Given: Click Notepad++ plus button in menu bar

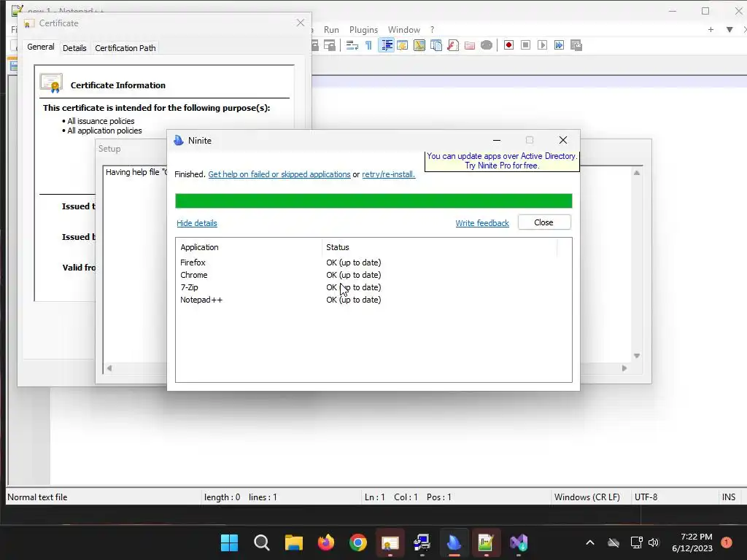Looking at the screenshot, I should [x=711, y=29].
